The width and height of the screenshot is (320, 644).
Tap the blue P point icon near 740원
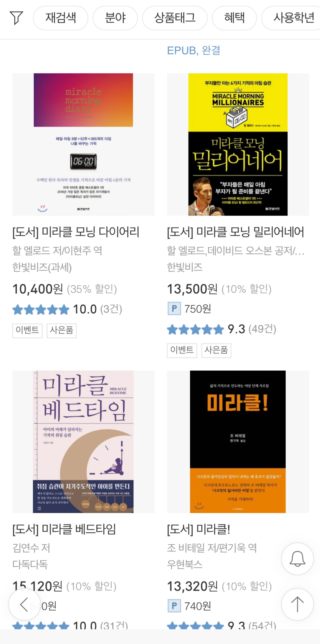174,606
